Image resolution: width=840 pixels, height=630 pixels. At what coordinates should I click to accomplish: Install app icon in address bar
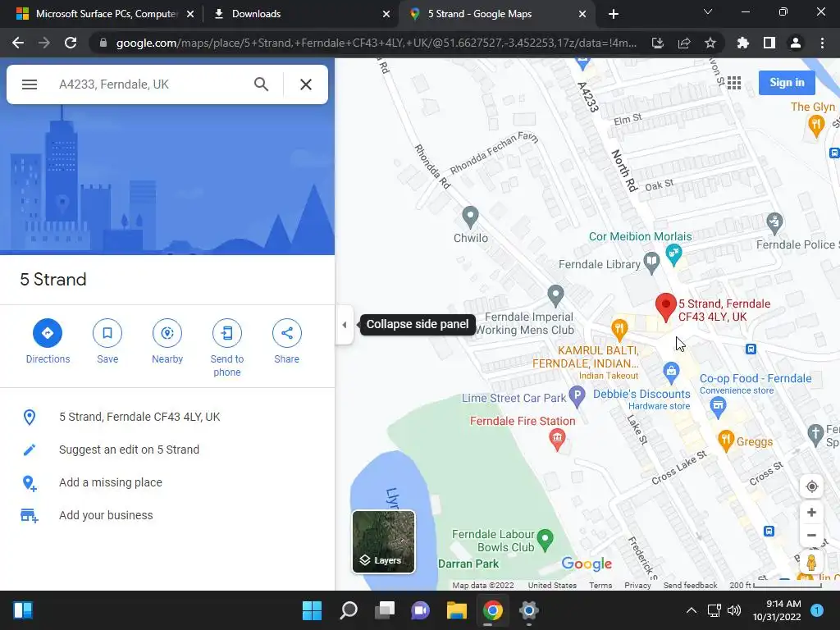pos(658,43)
